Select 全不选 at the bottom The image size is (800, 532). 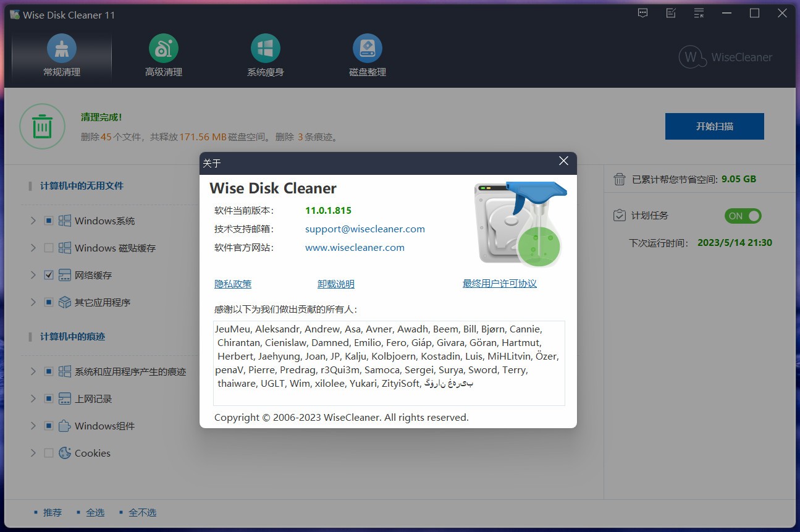pyautogui.click(x=143, y=512)
